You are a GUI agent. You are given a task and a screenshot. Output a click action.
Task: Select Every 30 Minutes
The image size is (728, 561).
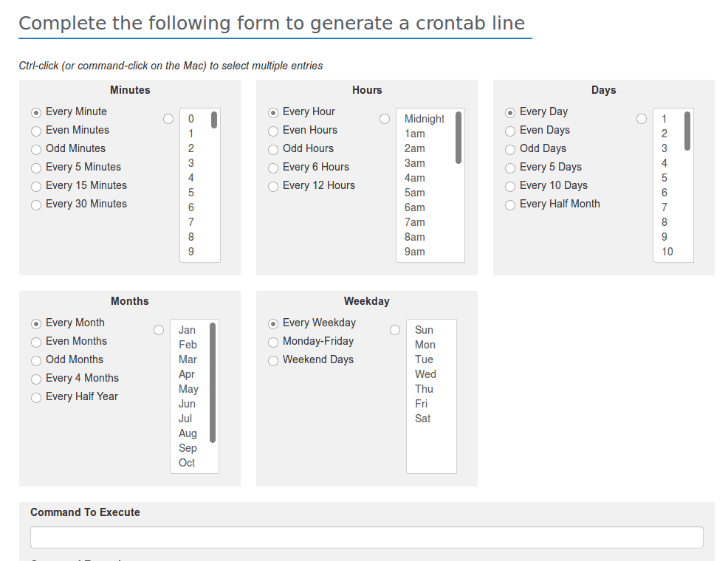(x=35, y=204)
